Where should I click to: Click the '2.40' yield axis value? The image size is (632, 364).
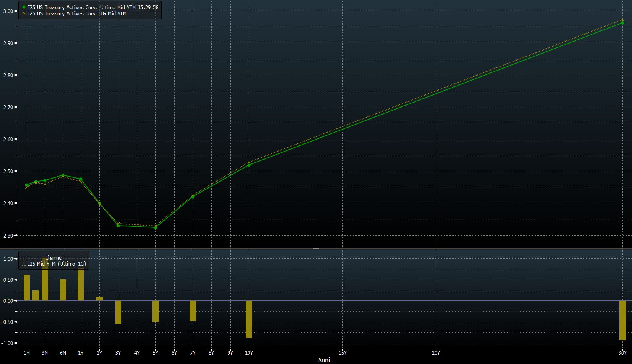tap(8, 203)
